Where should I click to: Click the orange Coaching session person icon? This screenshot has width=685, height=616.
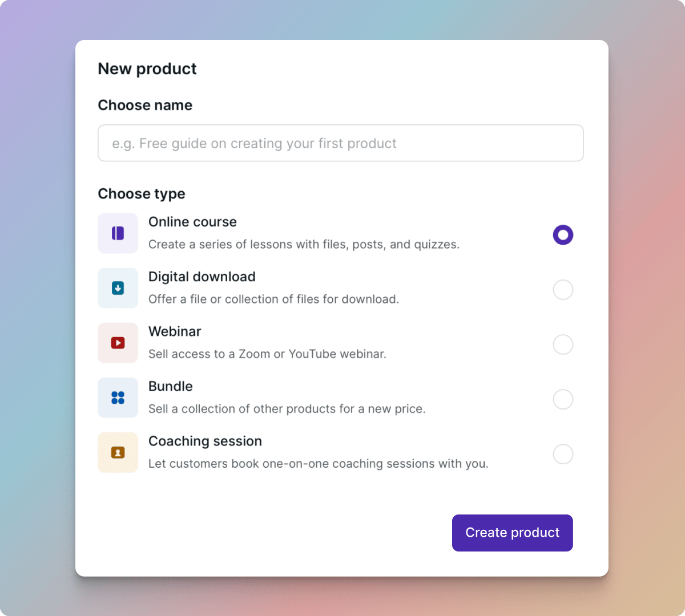tap(118, 452)
